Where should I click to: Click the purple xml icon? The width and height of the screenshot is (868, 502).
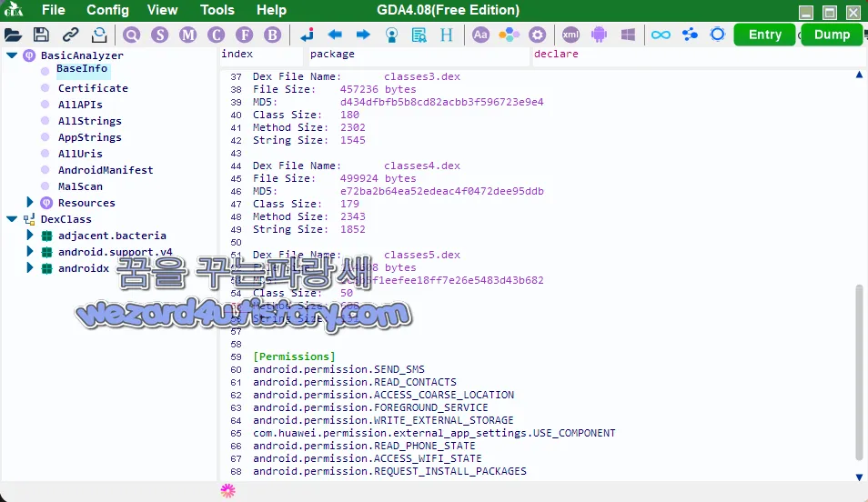pyautogui.click(x=570, y=35)
